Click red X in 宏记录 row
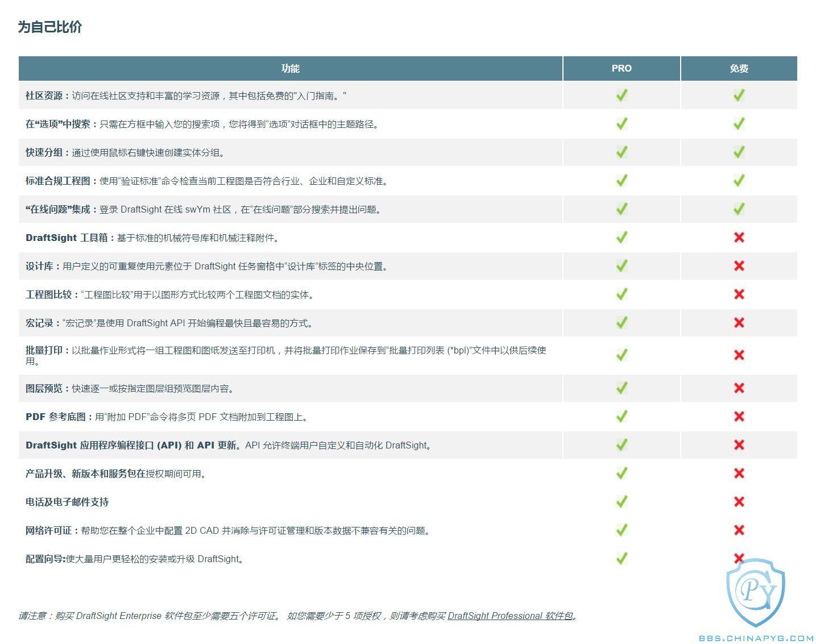 point(739,322)
